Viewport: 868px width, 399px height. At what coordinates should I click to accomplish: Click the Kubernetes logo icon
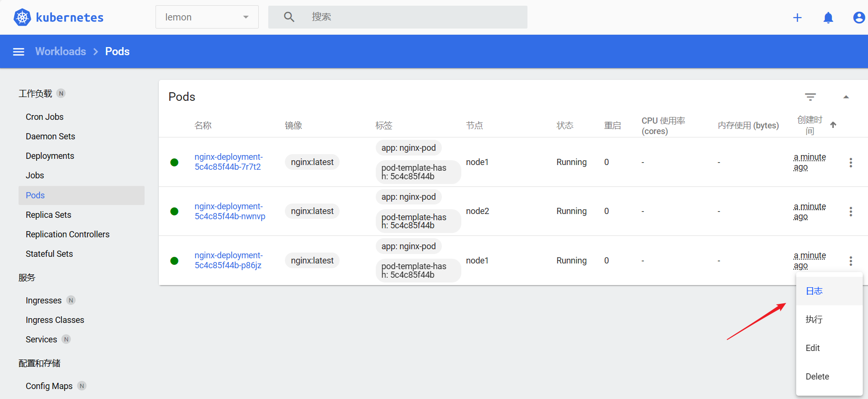[22, 17]
